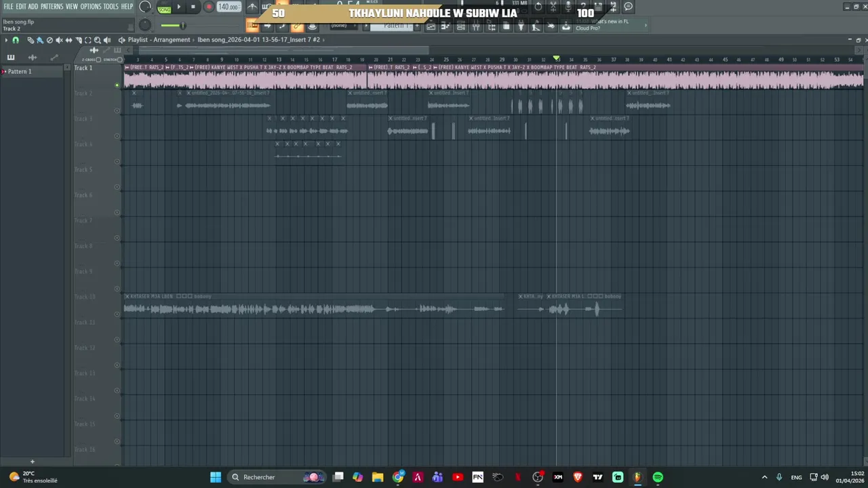Select the pink Kanye West beat audio clip
Image resolution: width=868 pixels, height=488 pixels.
click(x=494, y=77)
